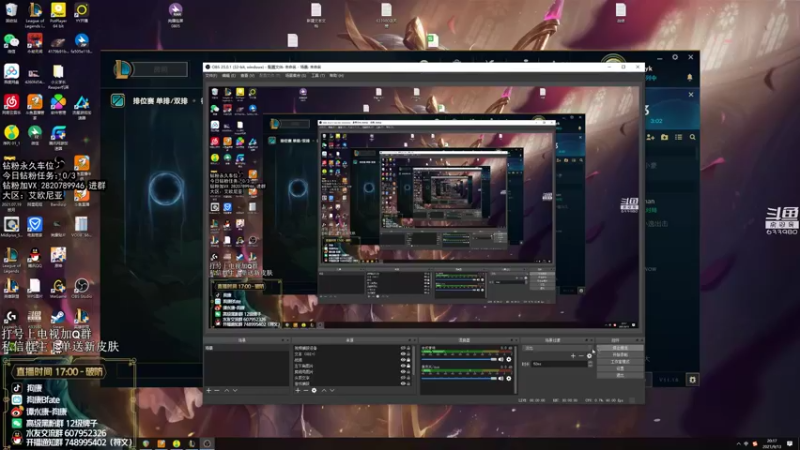
Task: Toggle lock of 视频捕获设备 source
Action: [x=409, y=348]
